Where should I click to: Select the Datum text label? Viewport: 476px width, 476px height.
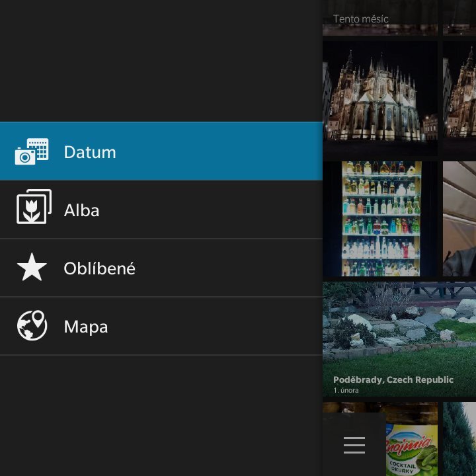(x=90, y=152)
